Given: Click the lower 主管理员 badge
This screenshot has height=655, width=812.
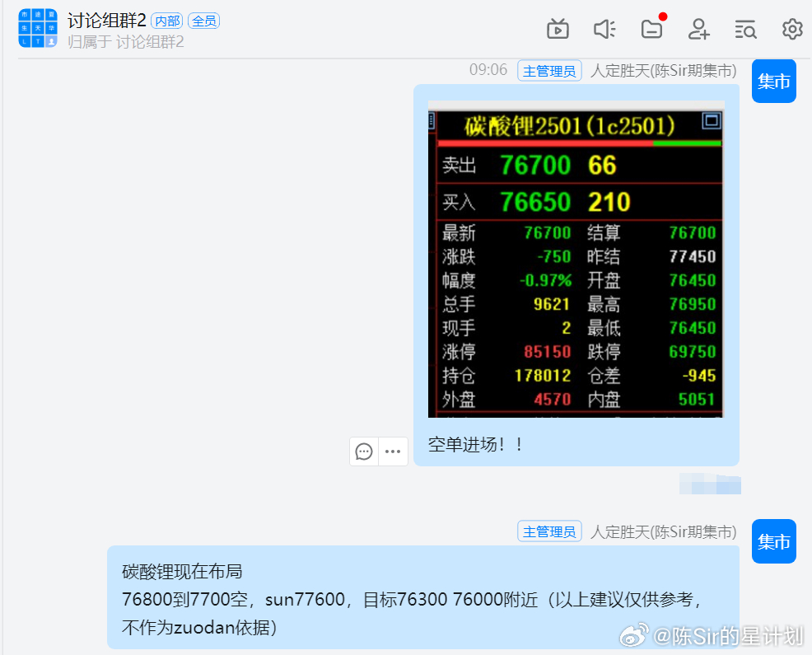Looking at the screenshot, I should (549, 531).
